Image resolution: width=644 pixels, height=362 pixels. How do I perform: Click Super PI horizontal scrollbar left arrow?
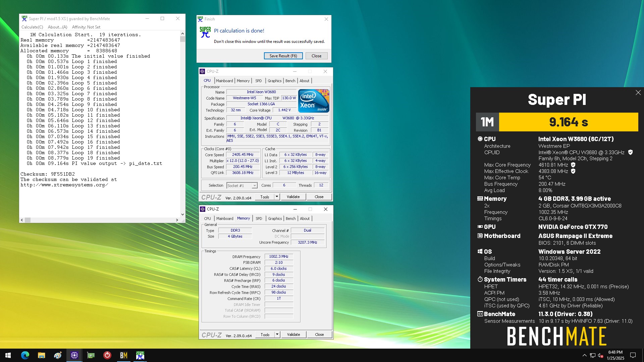(22, 220)
